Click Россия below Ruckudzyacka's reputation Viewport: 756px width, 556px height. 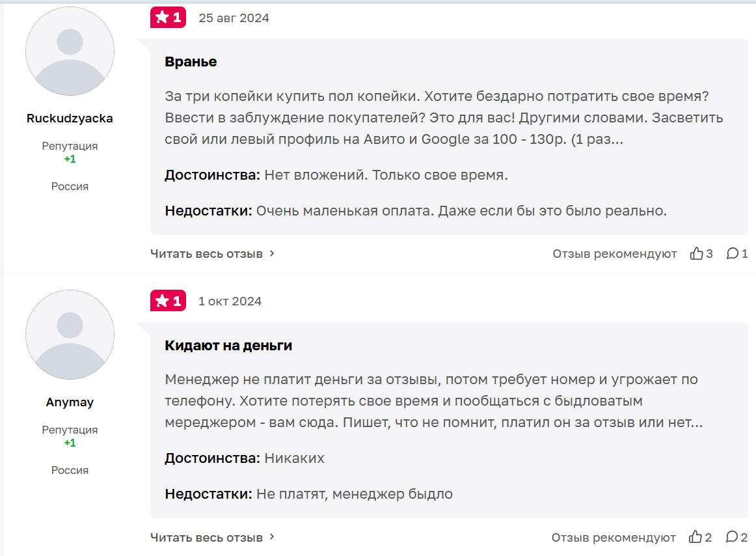coord(70,186)
